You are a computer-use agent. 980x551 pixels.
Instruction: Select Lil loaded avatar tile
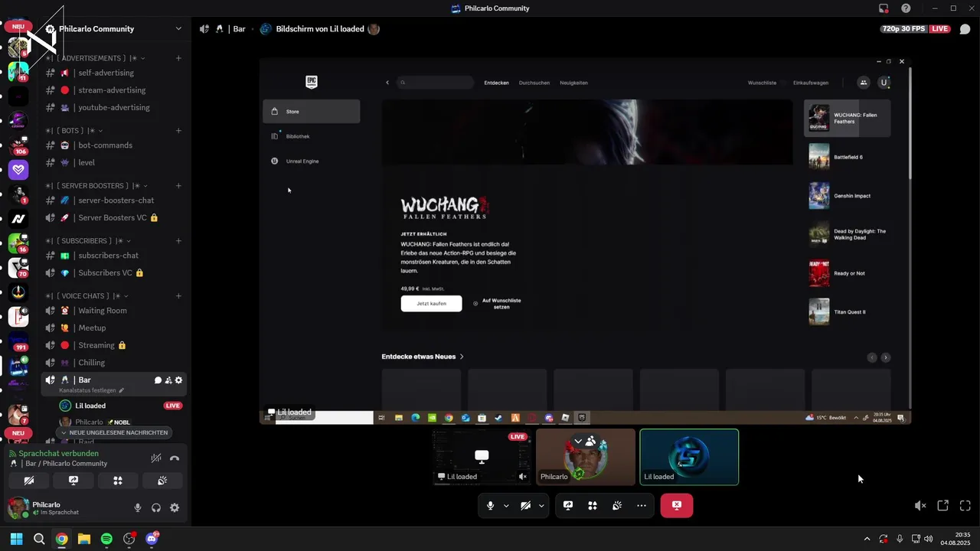coord(689,457)
